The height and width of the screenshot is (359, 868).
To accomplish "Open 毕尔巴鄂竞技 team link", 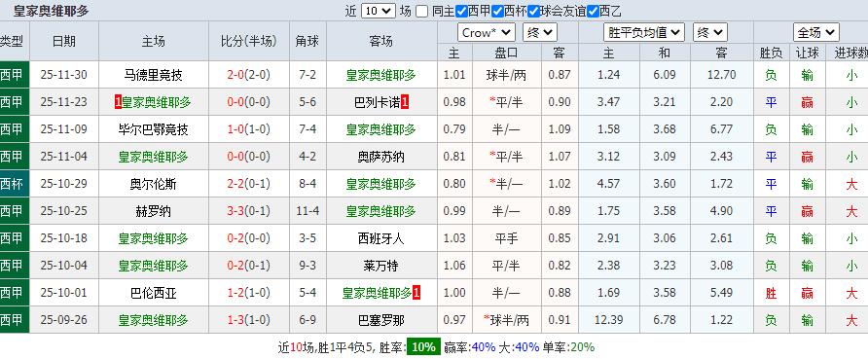I will 154,129.
